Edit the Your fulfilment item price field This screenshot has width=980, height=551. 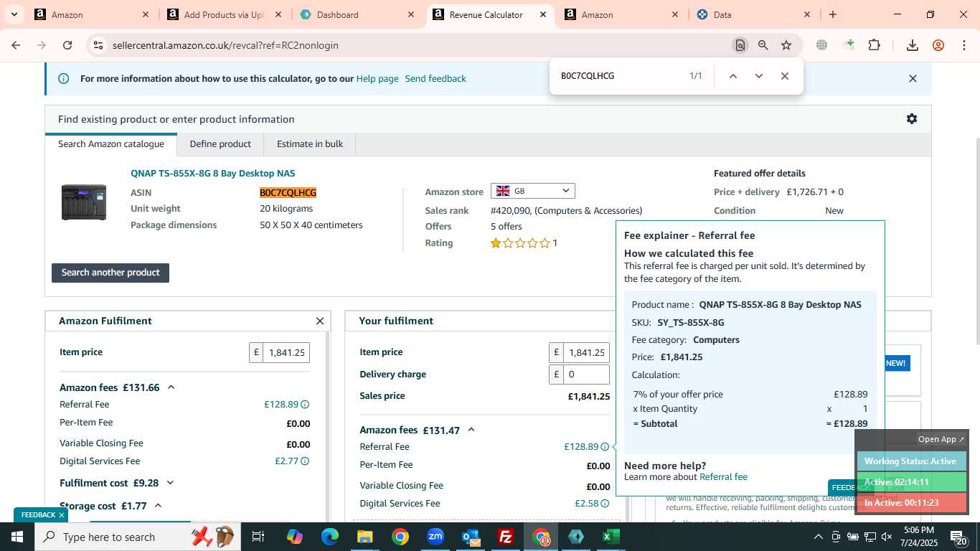586,353
